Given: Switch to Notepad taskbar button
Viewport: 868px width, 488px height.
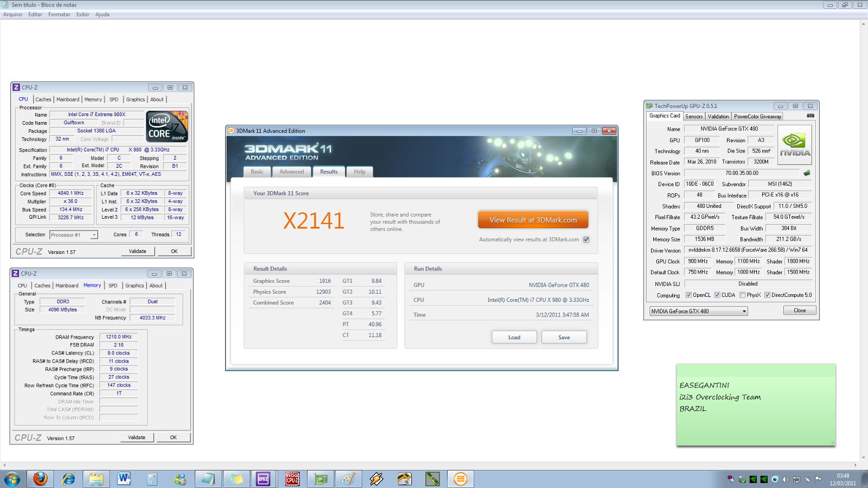Looking at the screenshot, I should [x=208, y=479].
